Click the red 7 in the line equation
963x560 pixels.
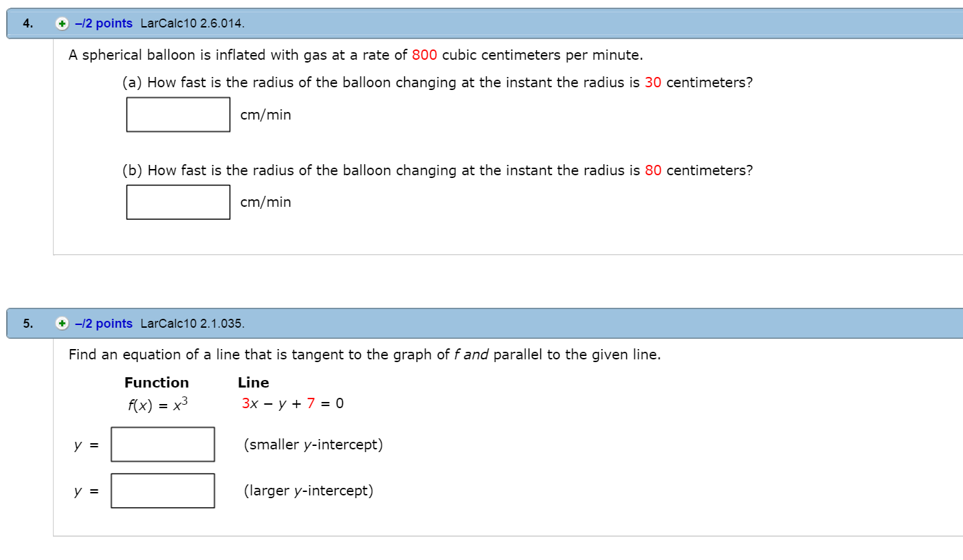click(311, 403)
